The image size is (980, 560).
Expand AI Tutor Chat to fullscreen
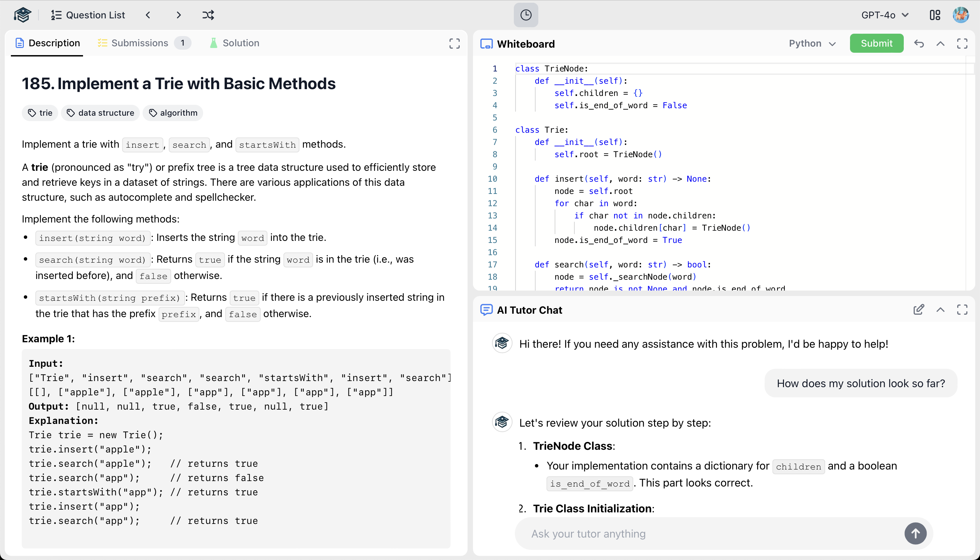(962, 310)
